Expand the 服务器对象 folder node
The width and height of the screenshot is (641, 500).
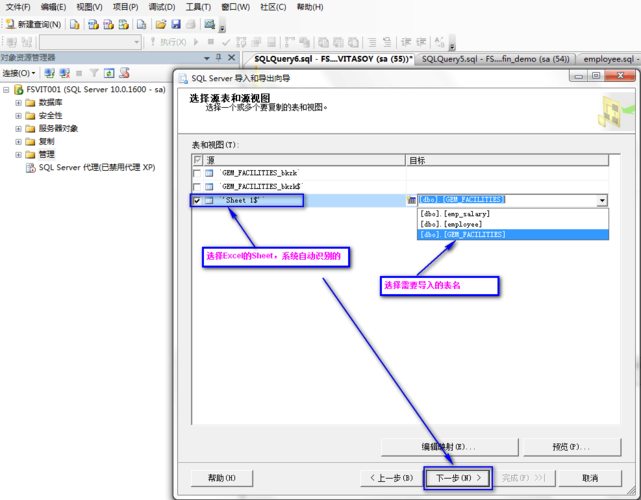[x=18, y=129]
